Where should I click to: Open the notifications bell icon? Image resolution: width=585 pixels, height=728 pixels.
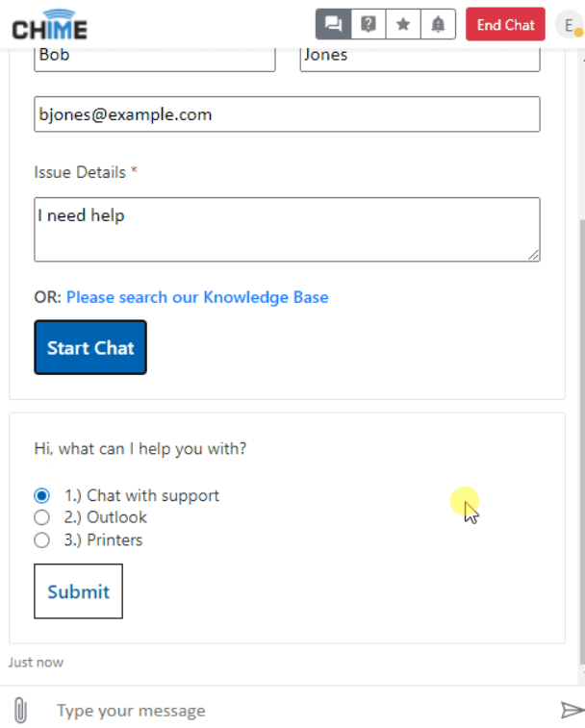(x=438, y=24)
